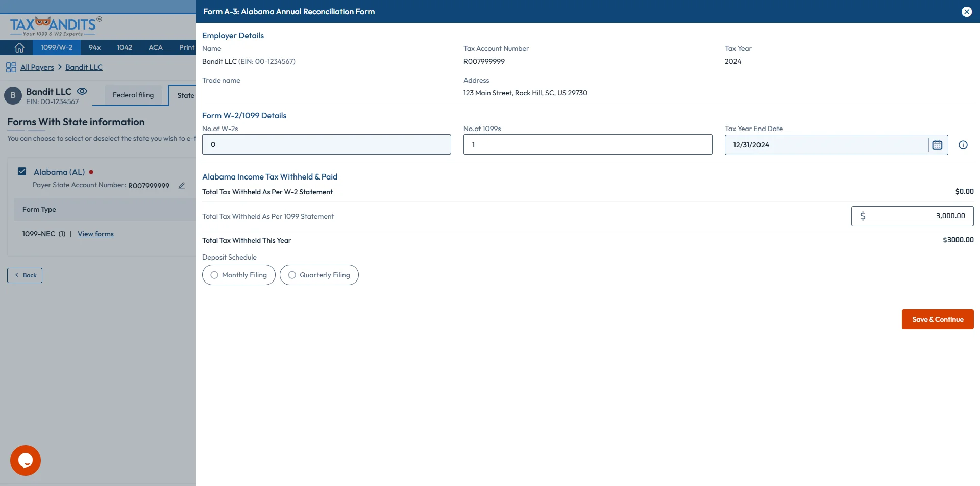
Task: Click the No. of W-2s input field
Action: pyautogui.click(x=327, y=144)
